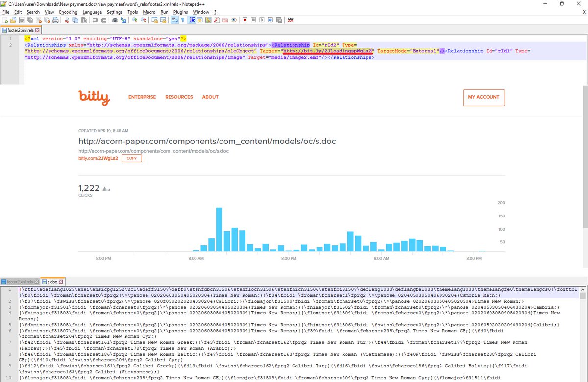The image size is (588, 382).
Task: Click the New file toolbar icon
Action: (x=5, y=20)
